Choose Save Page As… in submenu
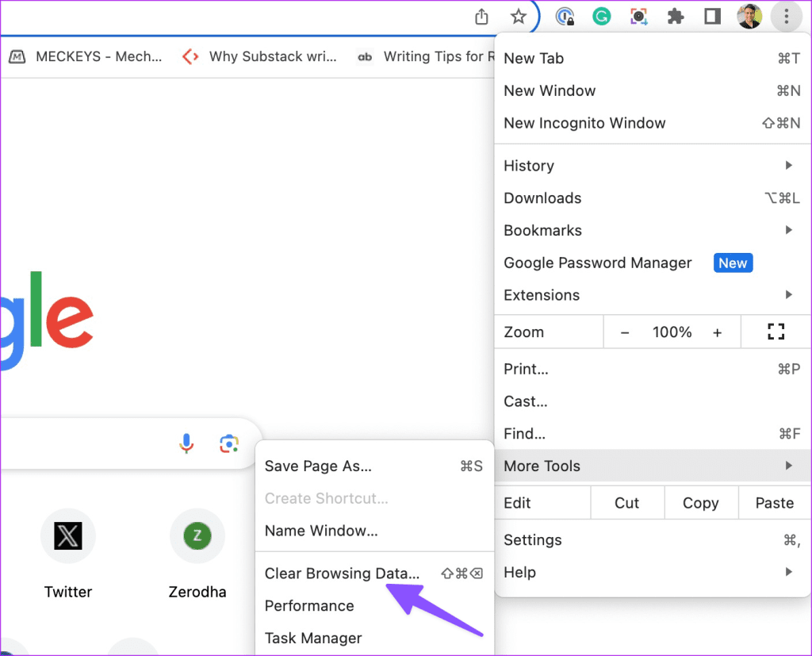This screenshot has width=812, height=656. coord(374,466)
